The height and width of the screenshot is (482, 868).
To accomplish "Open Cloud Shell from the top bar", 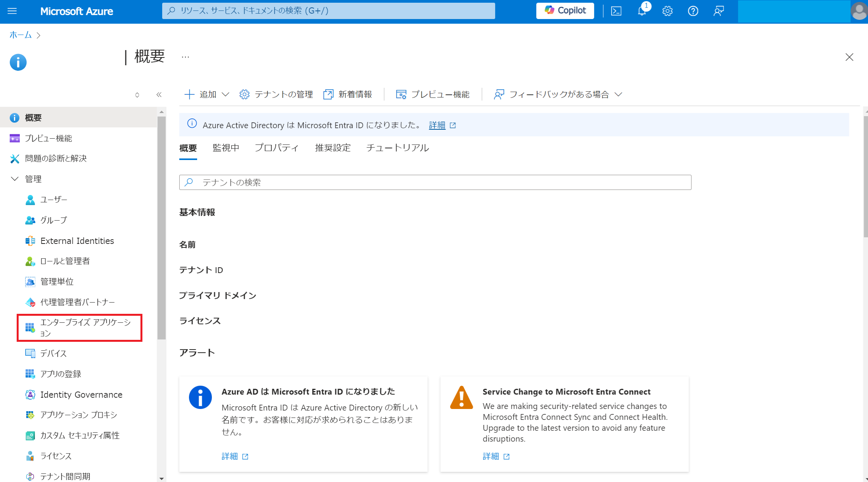I will (x=616, y=11).
